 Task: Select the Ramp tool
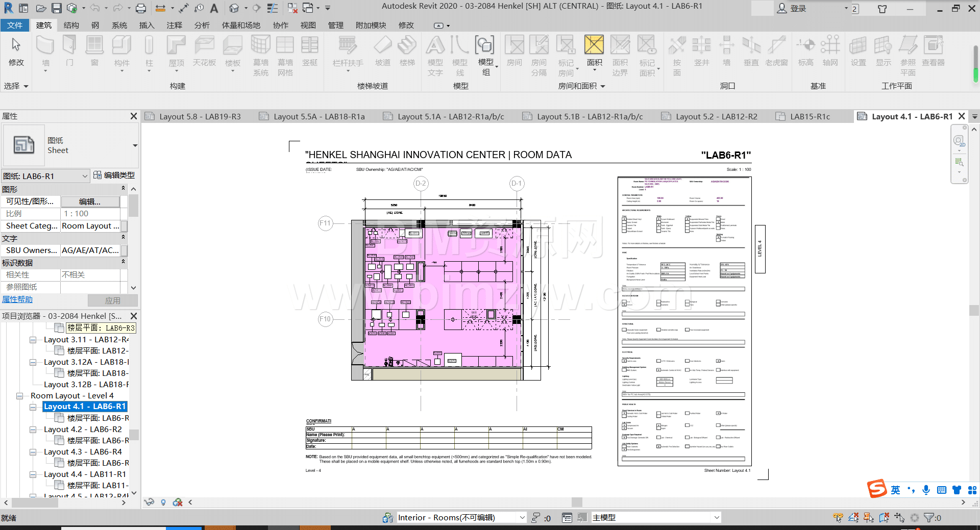tap(383, 52)
